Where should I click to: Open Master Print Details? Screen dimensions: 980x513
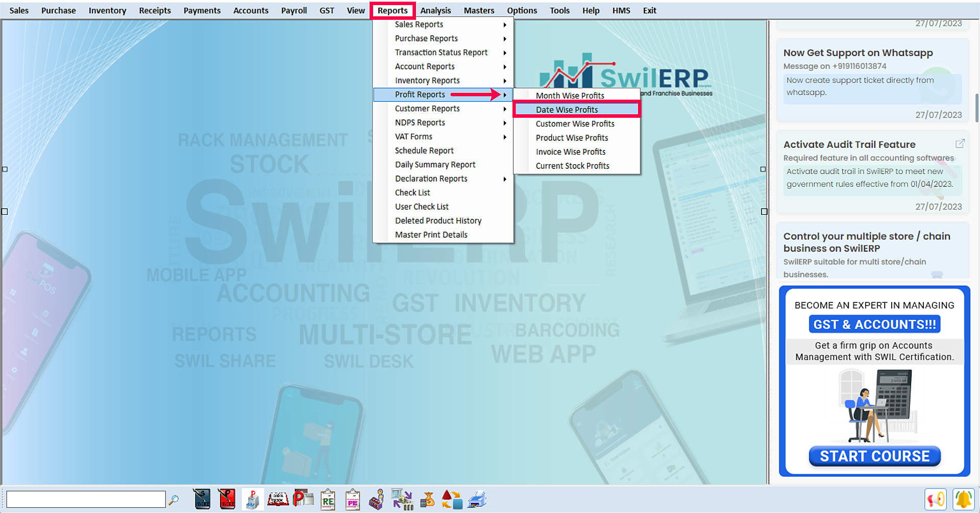443,235
